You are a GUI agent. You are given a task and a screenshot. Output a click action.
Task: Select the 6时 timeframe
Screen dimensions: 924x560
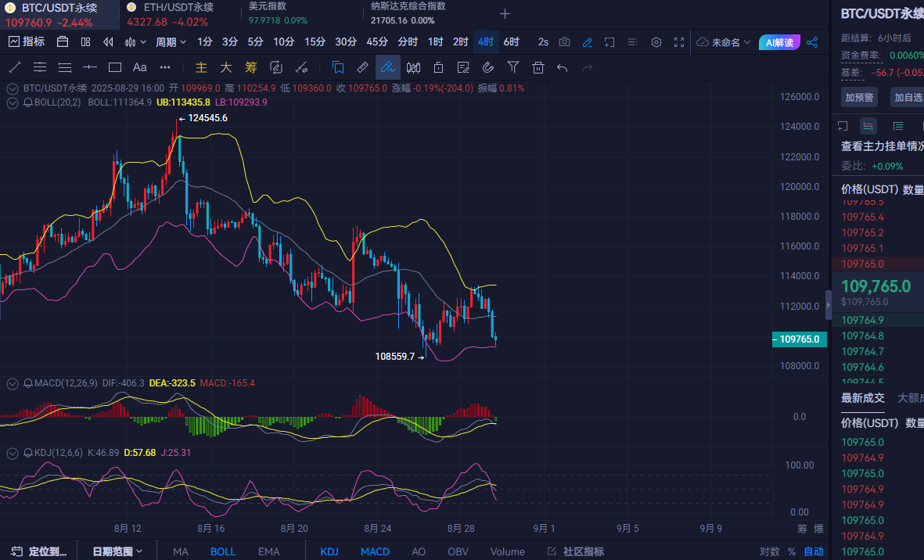(511, 41)
